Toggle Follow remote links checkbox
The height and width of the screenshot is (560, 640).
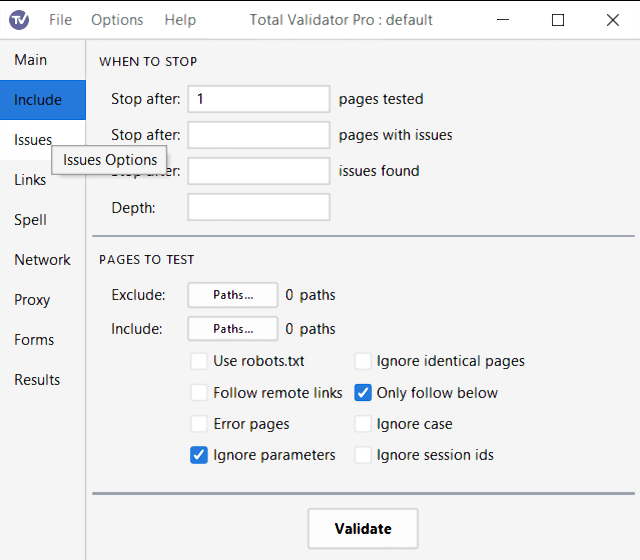[199, 393]
